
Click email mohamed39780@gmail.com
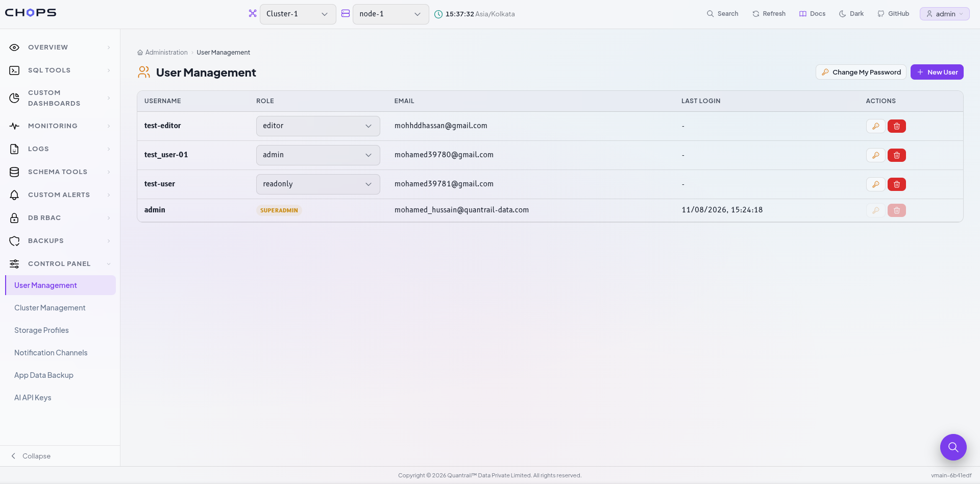point(444,155)
